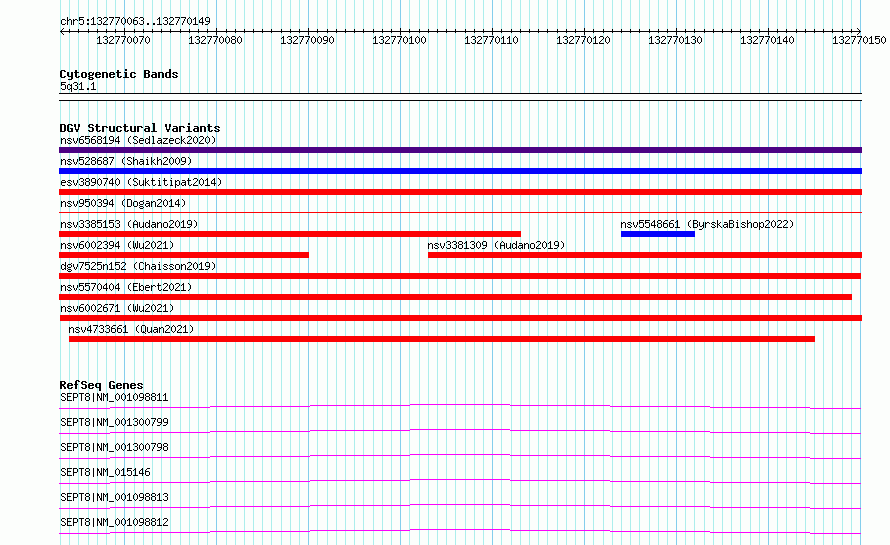Click the nsv5570404 (Ebert2021) label
This screenshot has height=545, width=890.
[x=126, y=287]
